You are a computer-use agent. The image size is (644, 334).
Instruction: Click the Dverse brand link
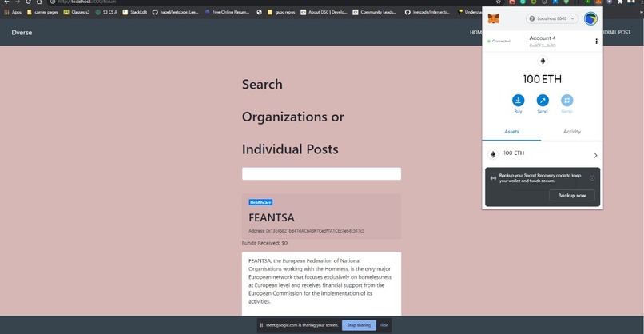click(x=22, y=33)
